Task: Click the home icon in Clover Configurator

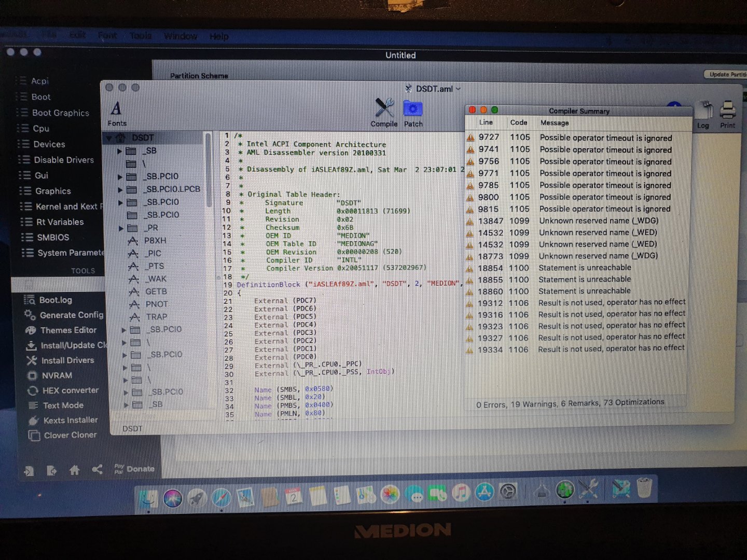Action: point(74,470)
